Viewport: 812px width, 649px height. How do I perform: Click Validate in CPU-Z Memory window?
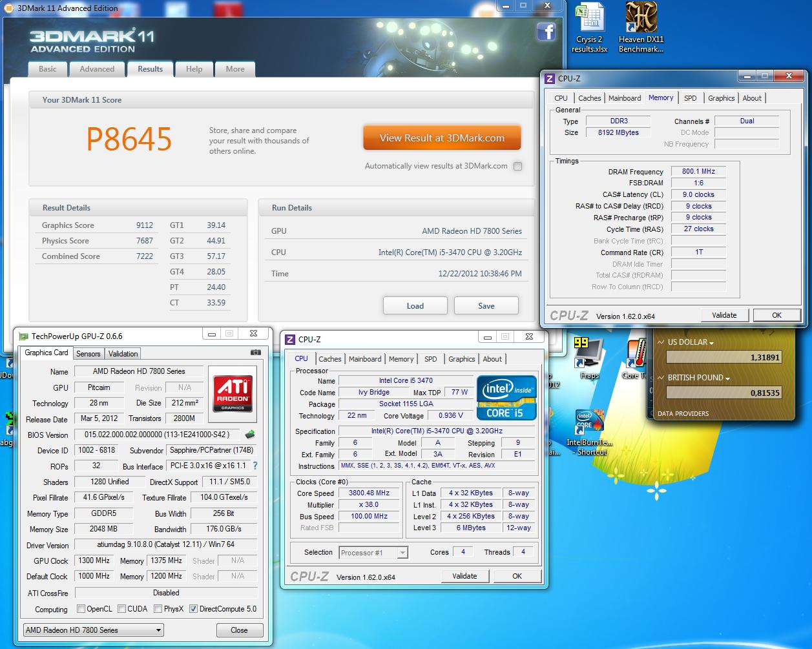coord(724,315)
